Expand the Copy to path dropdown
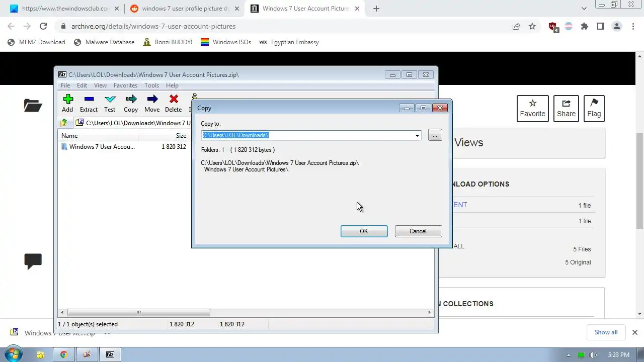 coord(417,135)
